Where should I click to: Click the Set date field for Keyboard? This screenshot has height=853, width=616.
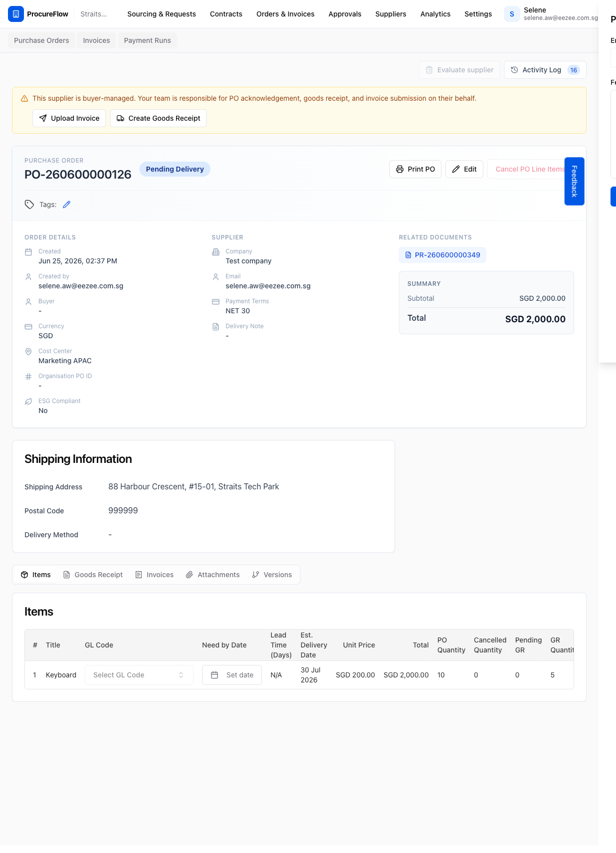click(232, 675)
